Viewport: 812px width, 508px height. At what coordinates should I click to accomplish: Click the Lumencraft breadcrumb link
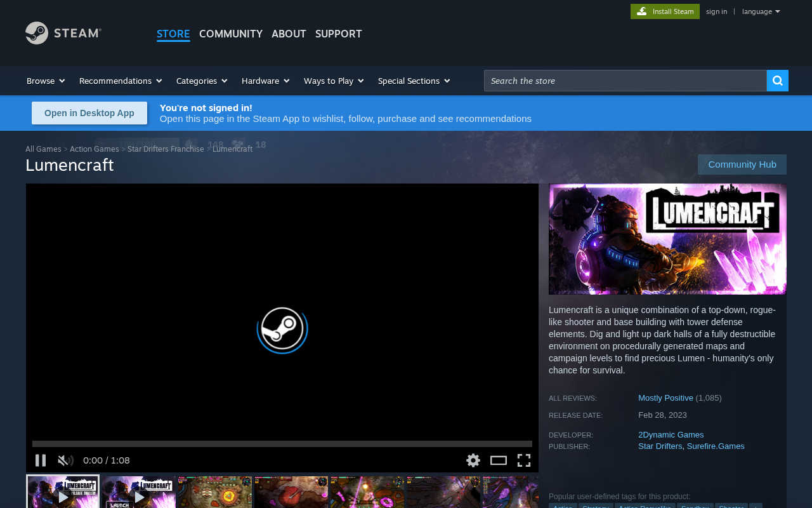pyautogui.click(x=232, y=149)
